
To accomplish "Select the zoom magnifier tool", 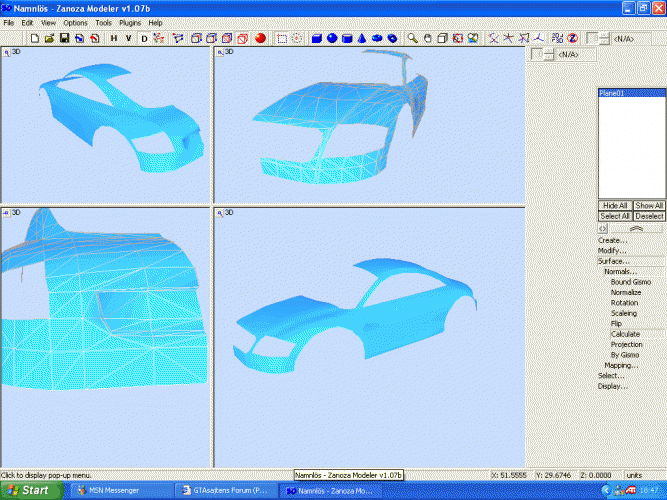I will (x=412, y=38).
